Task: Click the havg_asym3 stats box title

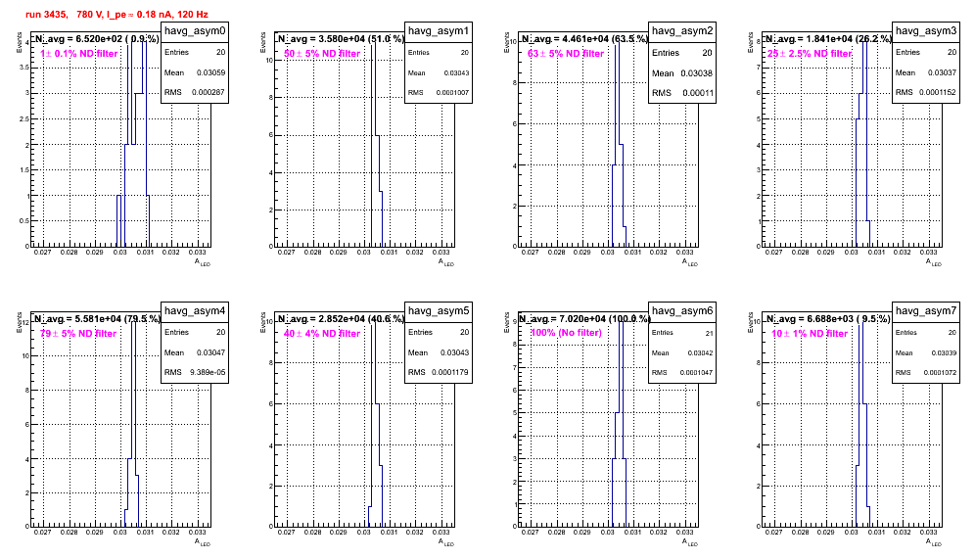Action: pos(926,31)
